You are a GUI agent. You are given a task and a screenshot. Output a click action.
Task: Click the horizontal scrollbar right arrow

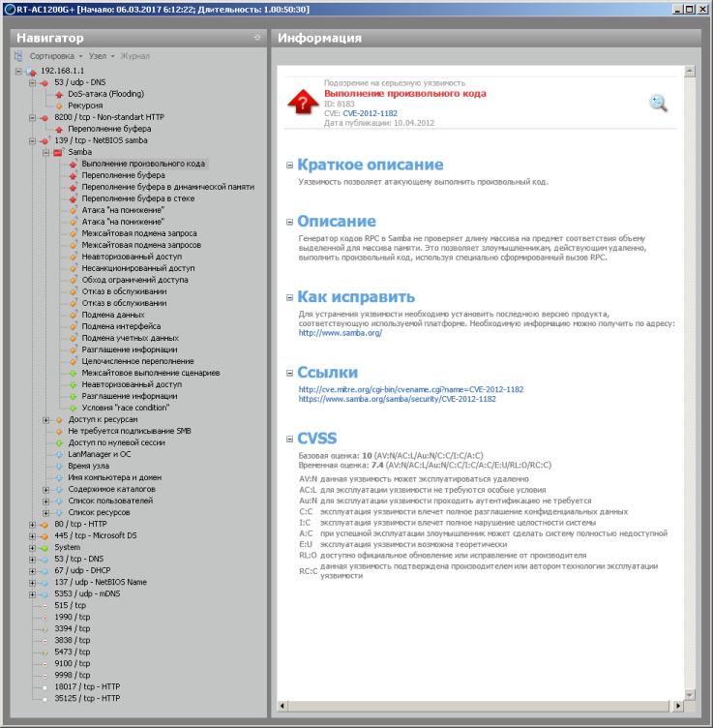678,706
